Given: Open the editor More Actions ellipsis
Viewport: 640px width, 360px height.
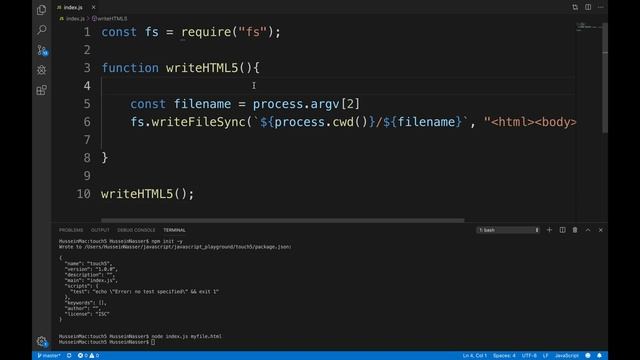Looking at the screenshot, I should coord(600,7).
